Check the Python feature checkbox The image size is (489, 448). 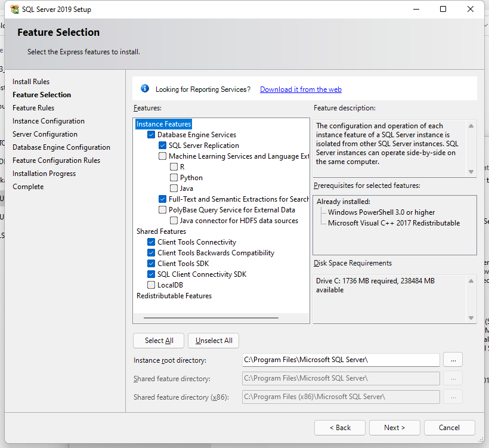174,178
